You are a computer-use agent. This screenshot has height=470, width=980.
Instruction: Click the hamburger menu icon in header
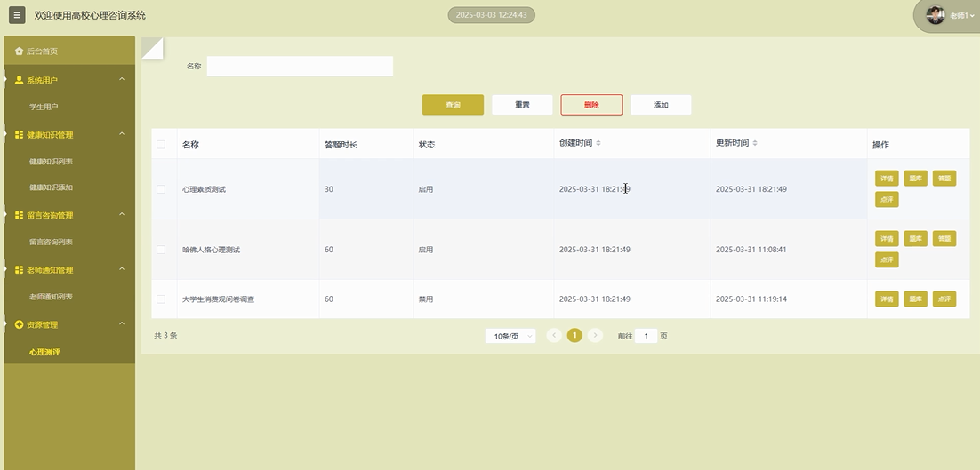coord(18,15)
